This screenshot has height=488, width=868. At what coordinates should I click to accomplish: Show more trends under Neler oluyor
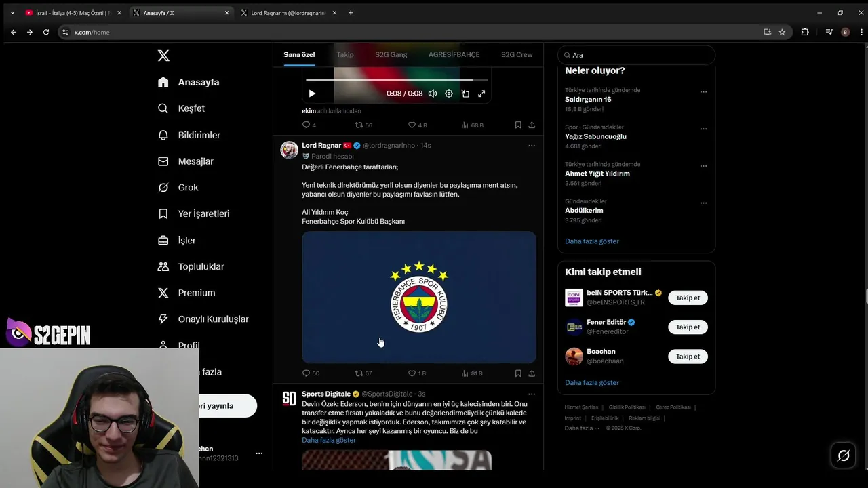coord(592,241)
